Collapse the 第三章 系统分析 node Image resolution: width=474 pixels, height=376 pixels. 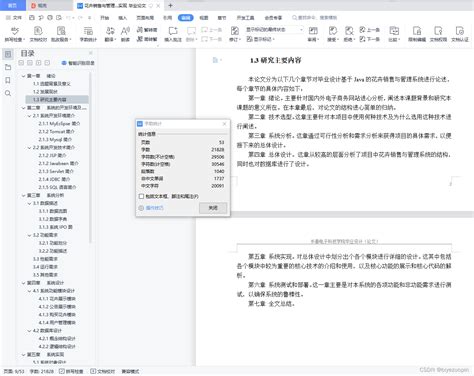point(23,195)
